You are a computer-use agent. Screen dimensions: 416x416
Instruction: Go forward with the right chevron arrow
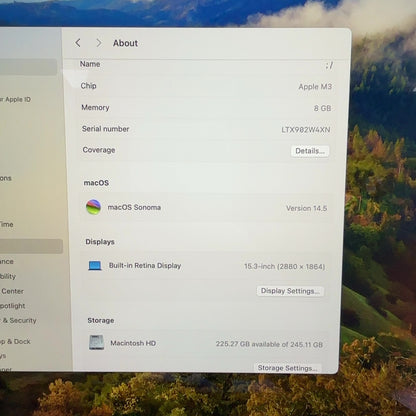pyautogui.click(x=99, y=43)
